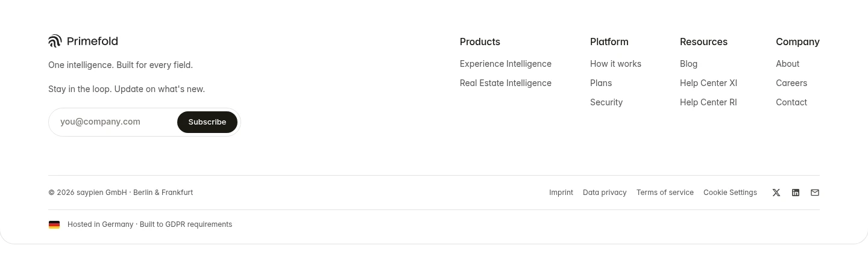Click the email envelope icon
Screen dimensions: 868x275
tap(815, 193)
